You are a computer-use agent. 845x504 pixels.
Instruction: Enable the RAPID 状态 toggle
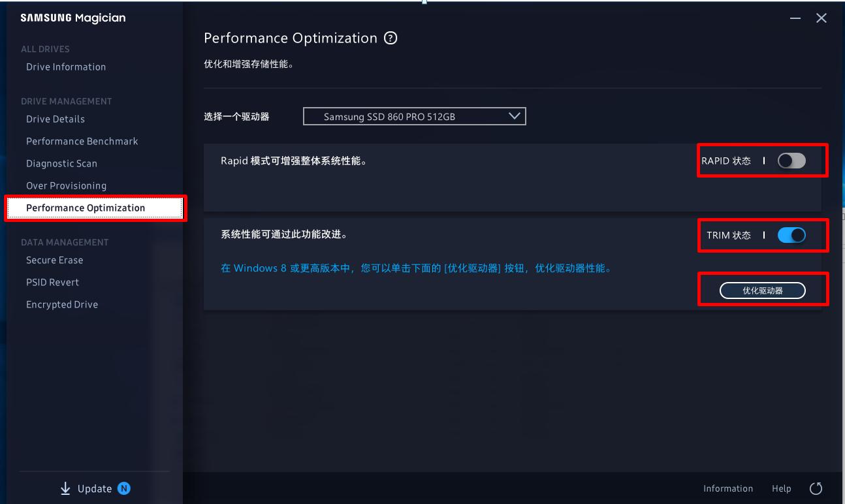791,160
